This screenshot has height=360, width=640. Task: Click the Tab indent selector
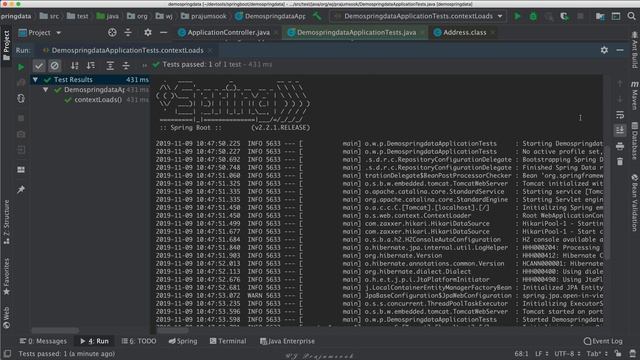pyautogui.click(x=597, y=353)
